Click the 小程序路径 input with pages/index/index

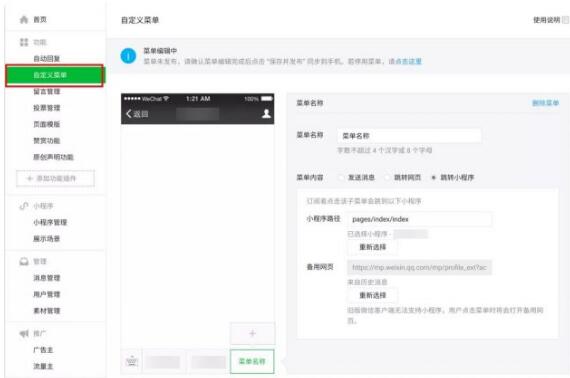[x=420, y=219]
